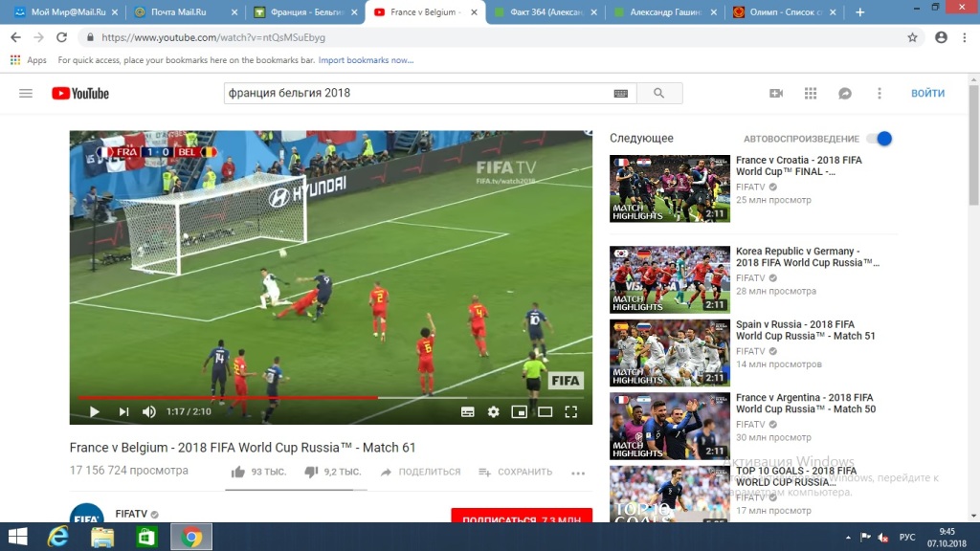Toggle the autoplay switch

(x=880, y=139)
